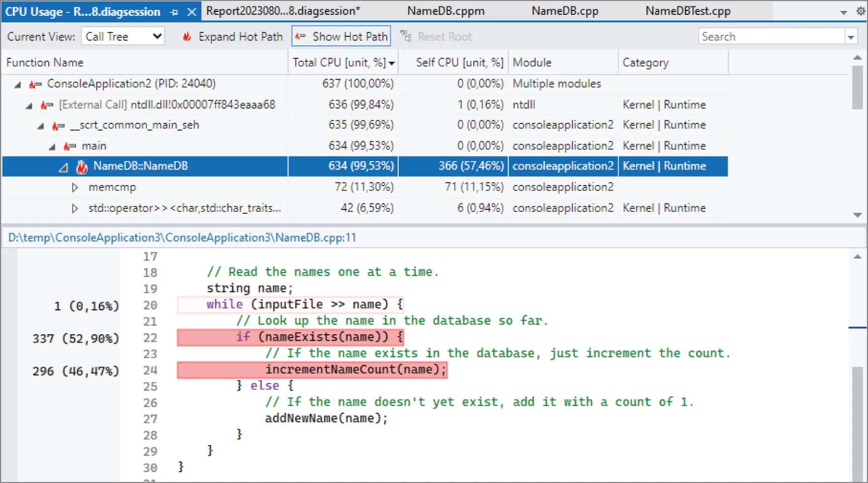Click the hot path marker beside main
This screenshot has width=868, height=483.
click(69, 146)
